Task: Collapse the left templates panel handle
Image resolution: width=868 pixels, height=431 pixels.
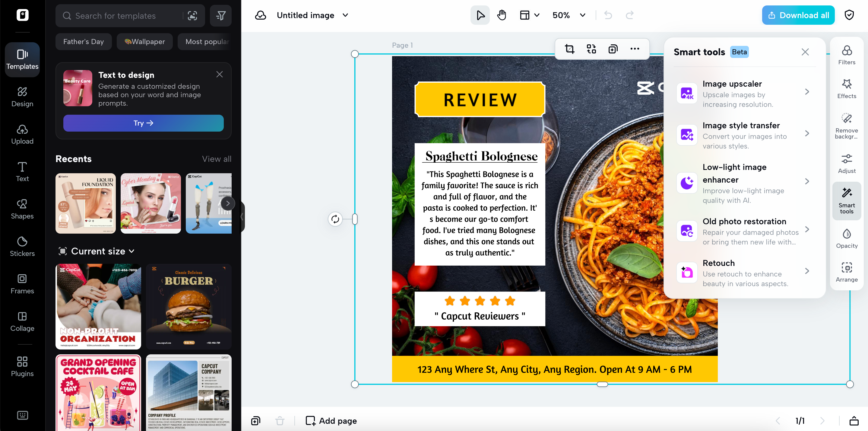Action: coord(242,216)
